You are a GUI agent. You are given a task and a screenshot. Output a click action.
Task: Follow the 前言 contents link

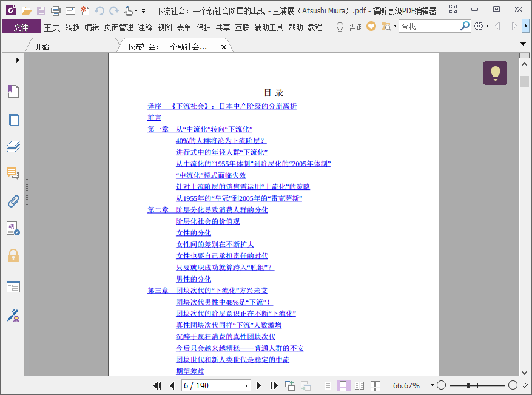tap(154, 118)
